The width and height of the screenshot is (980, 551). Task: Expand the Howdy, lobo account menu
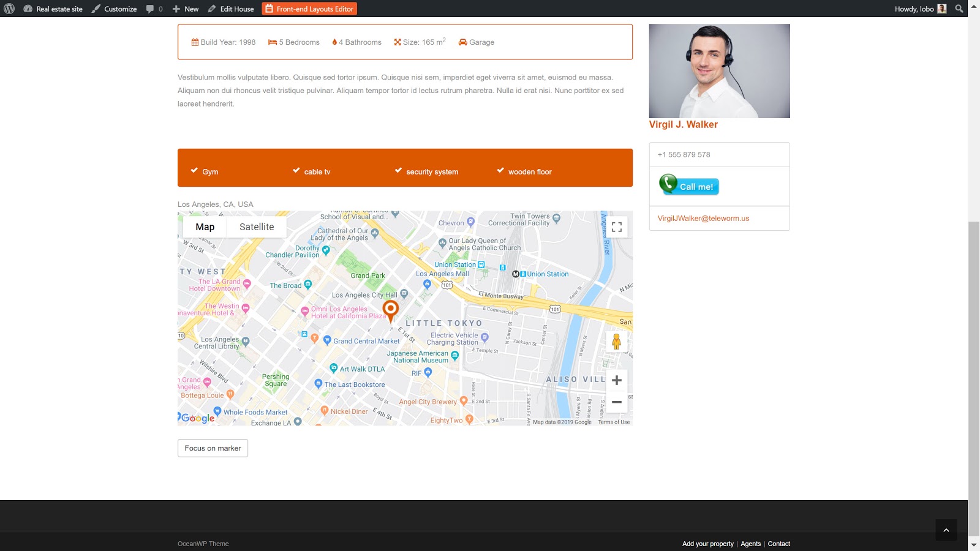pos(920,9)
